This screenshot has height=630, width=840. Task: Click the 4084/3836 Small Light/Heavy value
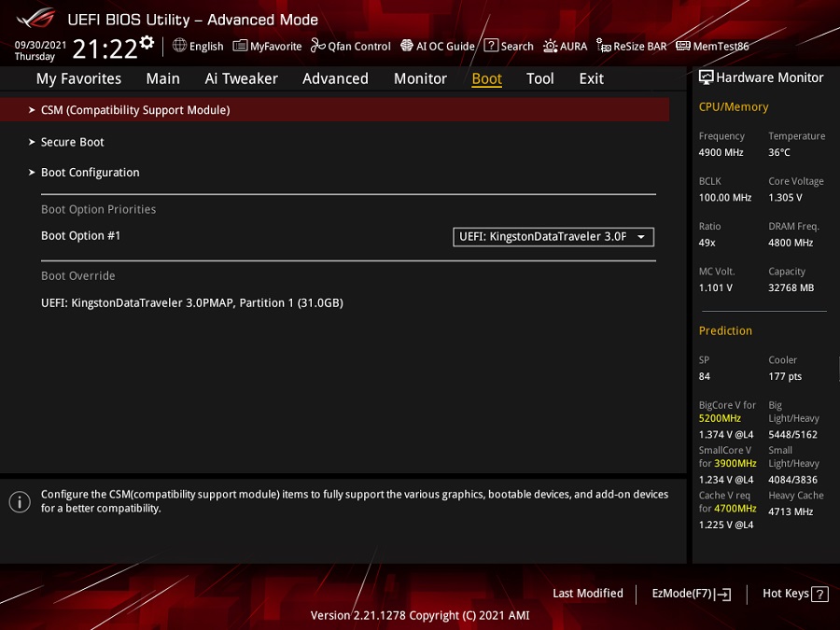coord(792,480)
